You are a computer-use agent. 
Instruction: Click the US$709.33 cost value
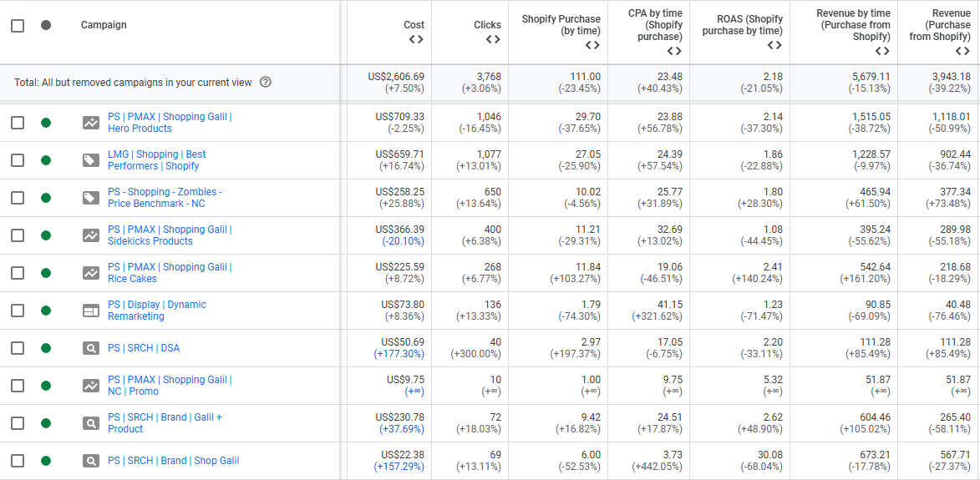[x=400, y=117]
